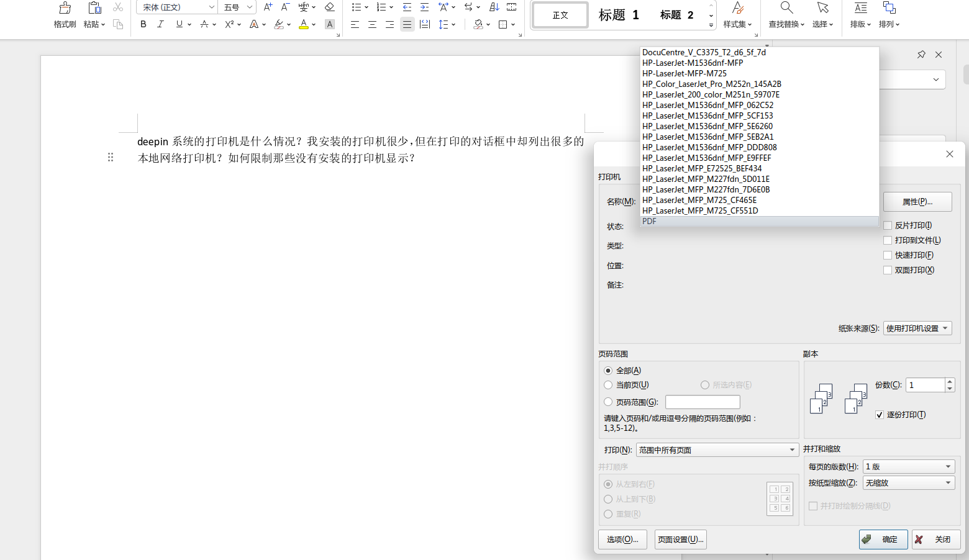This screenshot has height=560, width=969.
Task: Click the pin icon on the side panel
Action: (x=921, y=55)
